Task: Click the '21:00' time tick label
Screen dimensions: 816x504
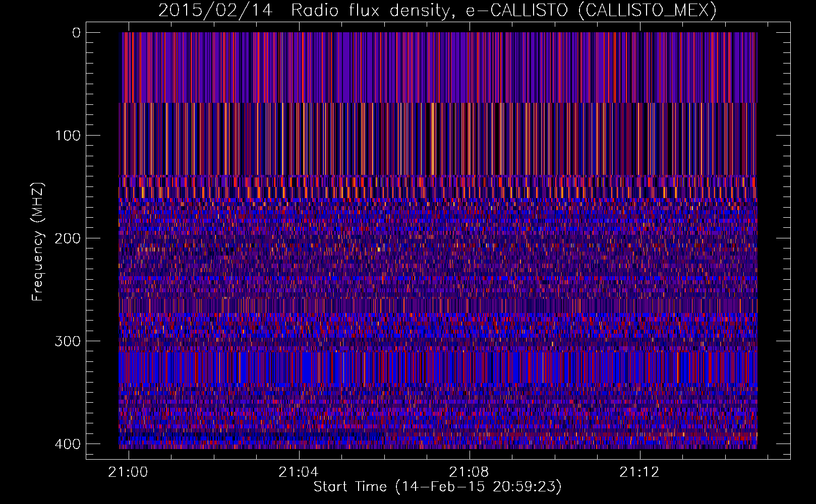Action: [129, 472]
